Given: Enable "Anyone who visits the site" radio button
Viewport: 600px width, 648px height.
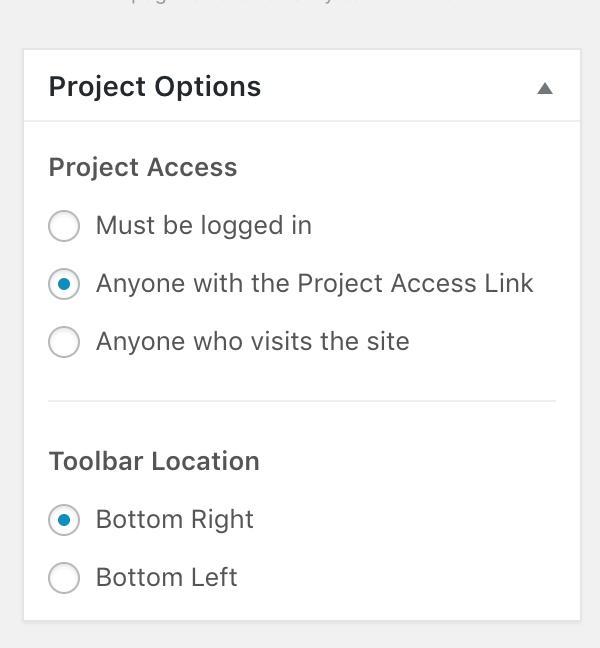Looking at the screenshot, I should coord(64,343).
